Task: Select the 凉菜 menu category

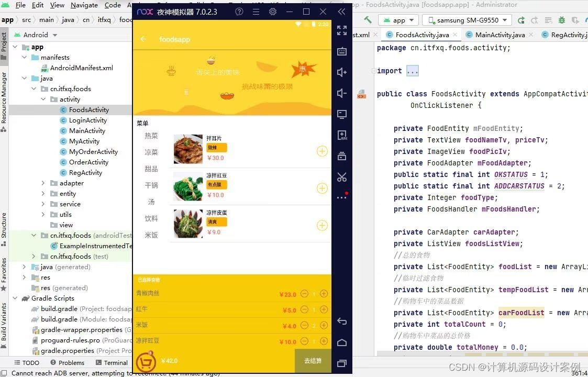Action: 151,152
